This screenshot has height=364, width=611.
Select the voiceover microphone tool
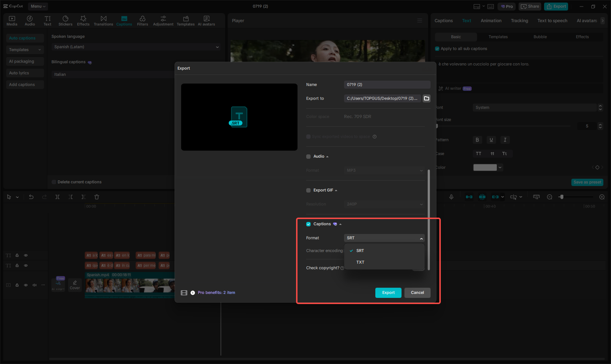451,197
